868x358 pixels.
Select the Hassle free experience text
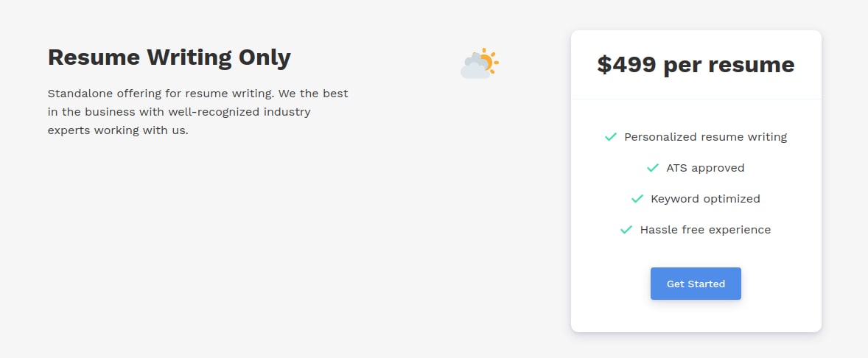(x=705, y=230)
